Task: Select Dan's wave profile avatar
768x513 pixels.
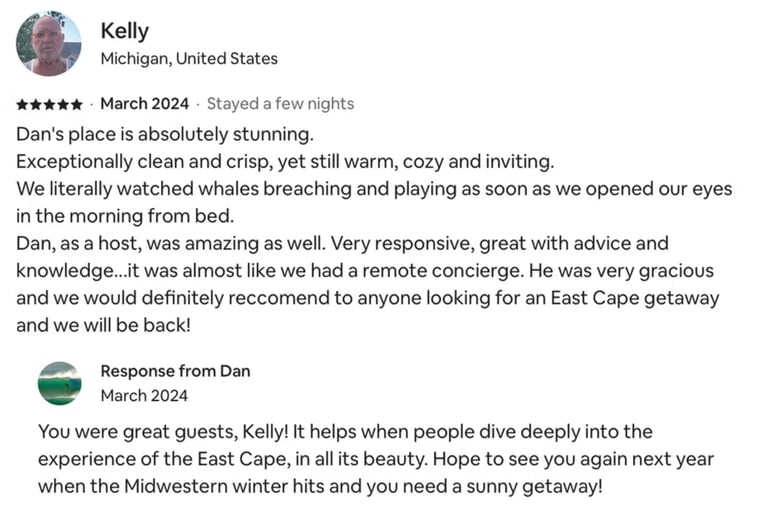Action: coord(60,383)
